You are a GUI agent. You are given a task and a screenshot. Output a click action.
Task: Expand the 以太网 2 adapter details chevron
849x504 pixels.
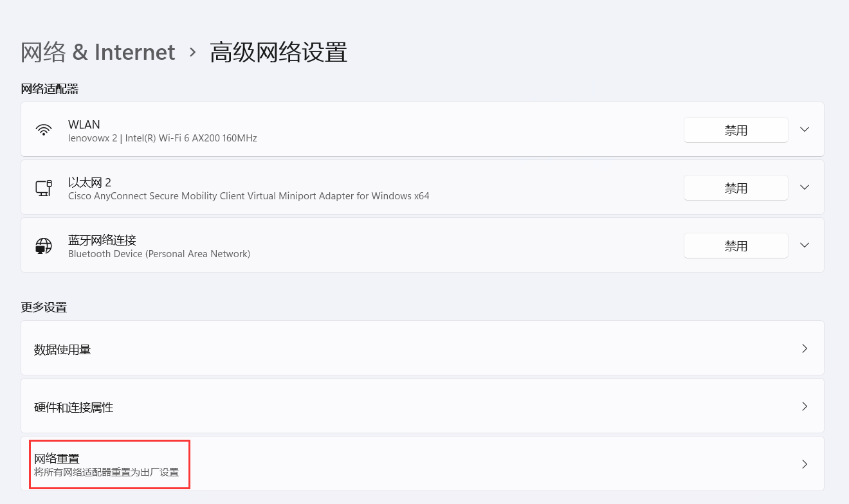point(805,187)
